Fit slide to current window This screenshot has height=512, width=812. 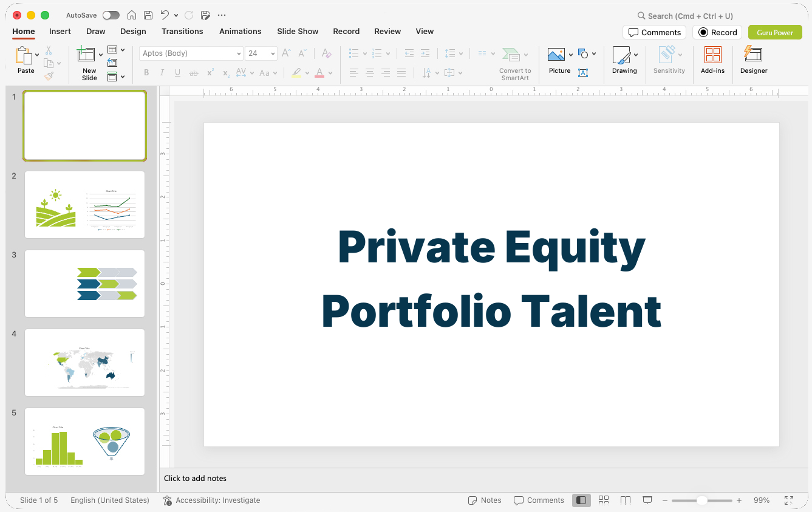[x=788, y=500]
